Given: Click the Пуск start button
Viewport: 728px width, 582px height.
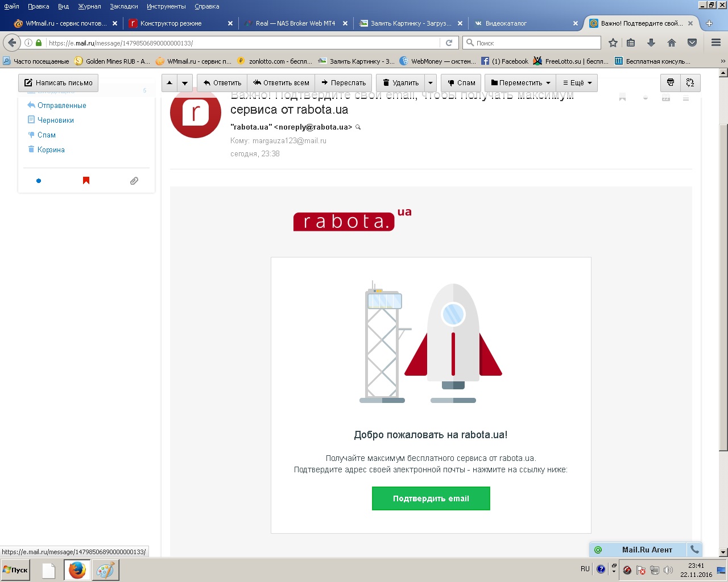Looking at the screenshot, I should [x=15, y=569].
